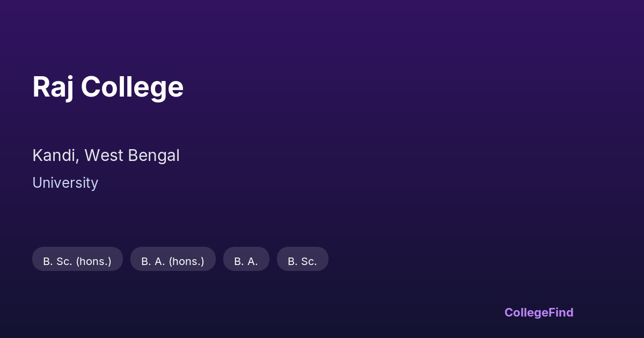The width and height of the screenshot is (644, 338).
Task: Click the University type label
Action: coord(65,183)
